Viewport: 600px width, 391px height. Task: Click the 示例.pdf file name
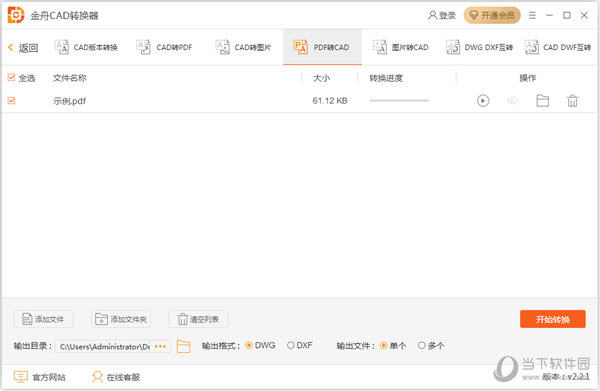tap(69, 101)
